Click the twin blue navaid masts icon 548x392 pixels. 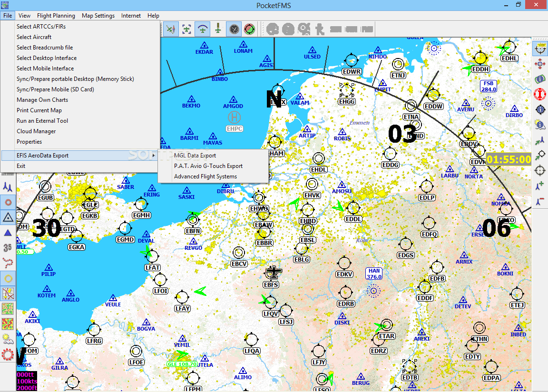(8, 187)
